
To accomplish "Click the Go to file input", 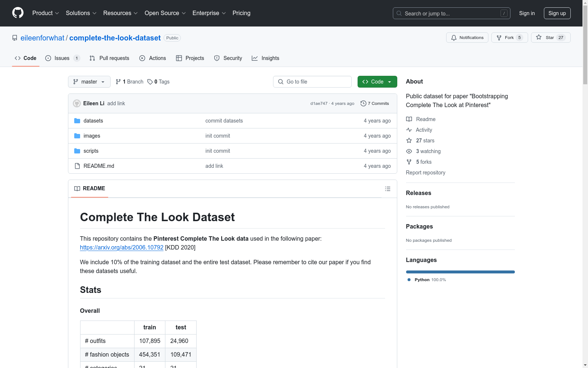I will click(x=312, y=82).
